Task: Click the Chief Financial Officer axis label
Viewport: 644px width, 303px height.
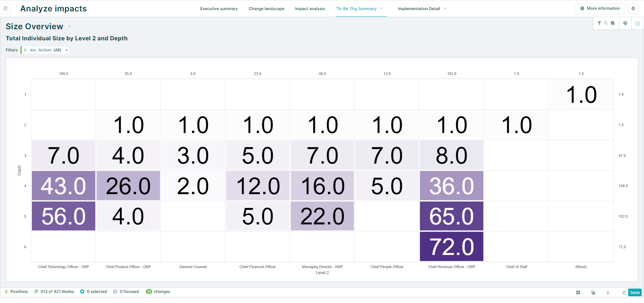Action: (x=258, y=267)
